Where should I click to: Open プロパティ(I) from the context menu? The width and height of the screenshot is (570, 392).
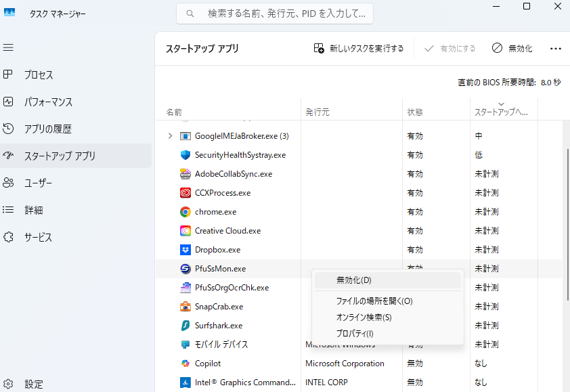(x=355, y=334)
